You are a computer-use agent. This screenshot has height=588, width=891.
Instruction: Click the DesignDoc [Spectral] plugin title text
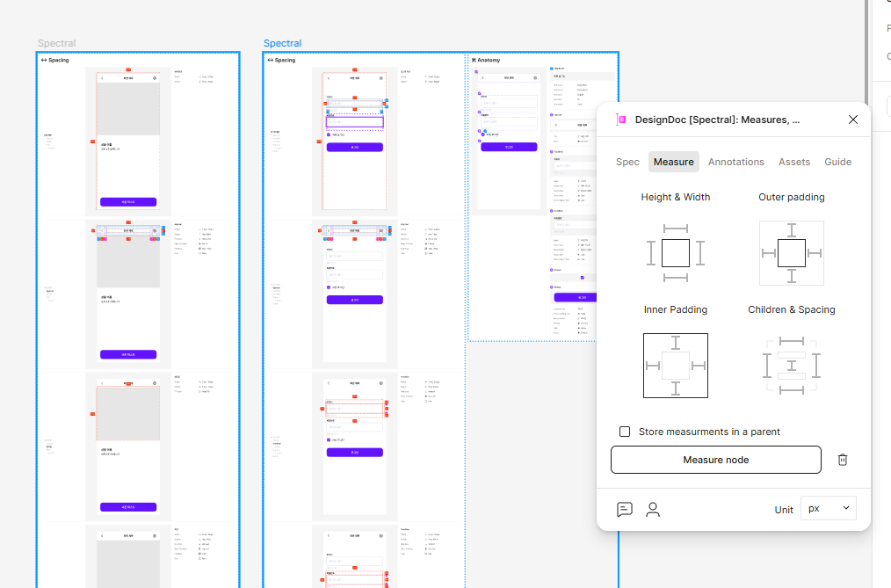(x=717, y=120)
